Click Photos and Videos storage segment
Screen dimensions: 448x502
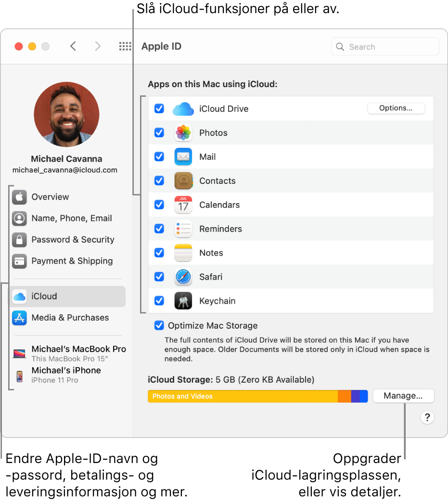[243, 396]
